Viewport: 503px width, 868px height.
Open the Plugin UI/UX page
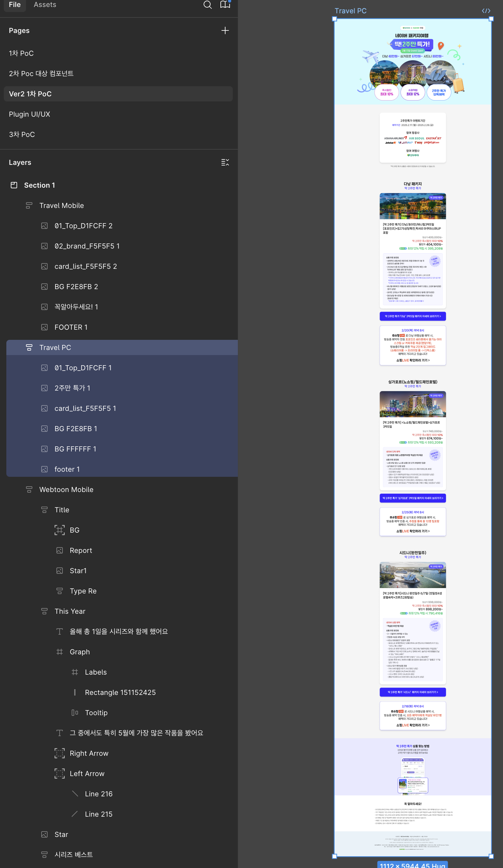(x=29, y=114)
